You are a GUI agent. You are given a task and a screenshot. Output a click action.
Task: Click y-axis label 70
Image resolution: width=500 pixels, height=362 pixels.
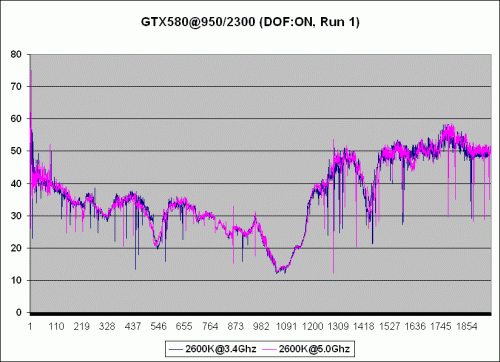tap(16, 87)
